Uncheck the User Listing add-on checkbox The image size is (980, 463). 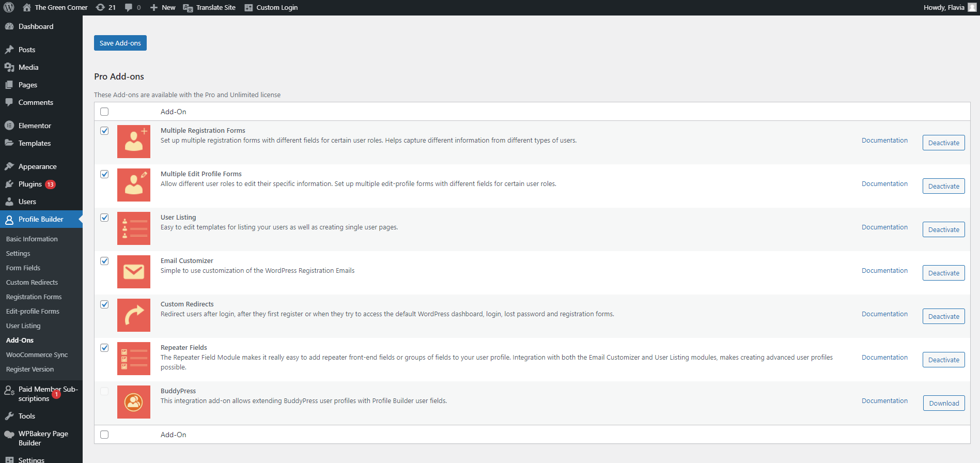(x=104, y=218)
